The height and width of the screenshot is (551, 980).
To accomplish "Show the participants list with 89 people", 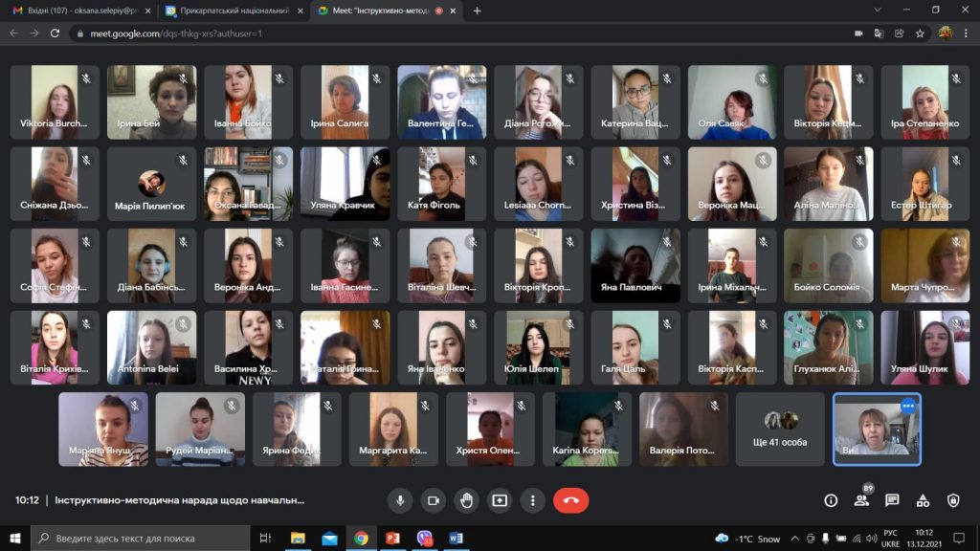I will tap(861, 500).
